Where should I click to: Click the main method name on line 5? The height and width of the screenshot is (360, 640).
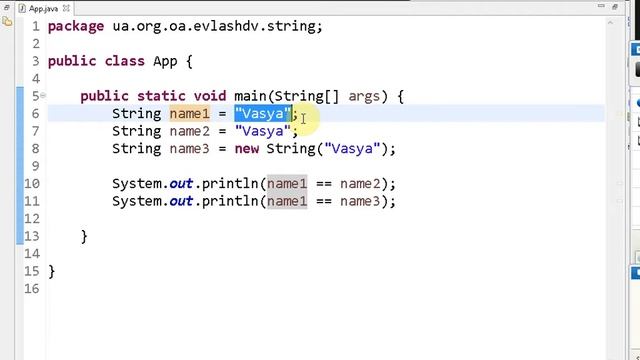point(250,96)
